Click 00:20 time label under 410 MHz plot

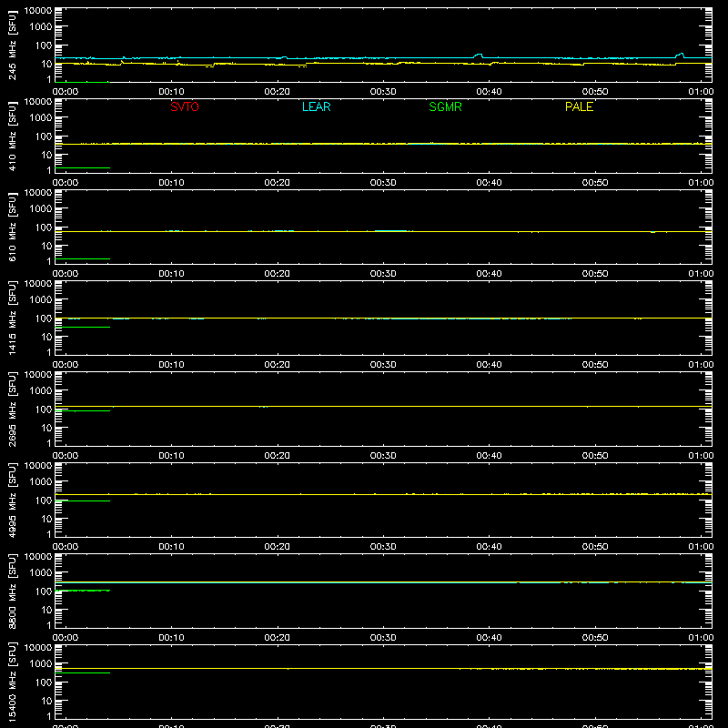click(278, 183)
